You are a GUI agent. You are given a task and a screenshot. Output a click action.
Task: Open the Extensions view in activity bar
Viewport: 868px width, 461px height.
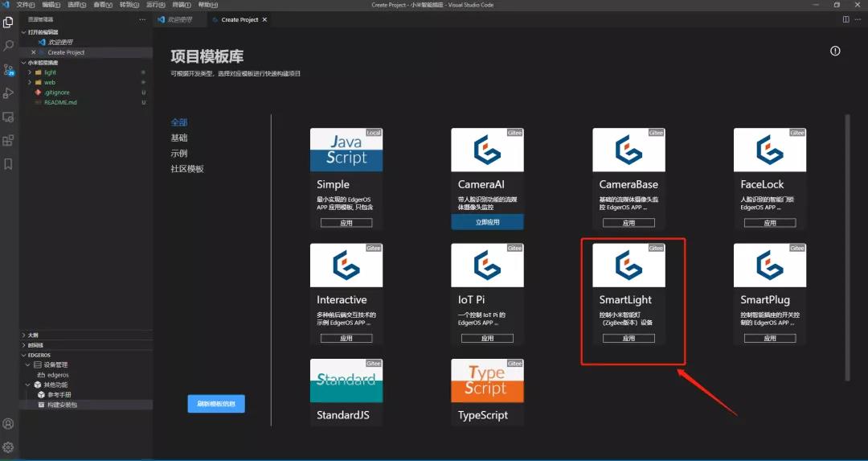[x=8, y=140]
